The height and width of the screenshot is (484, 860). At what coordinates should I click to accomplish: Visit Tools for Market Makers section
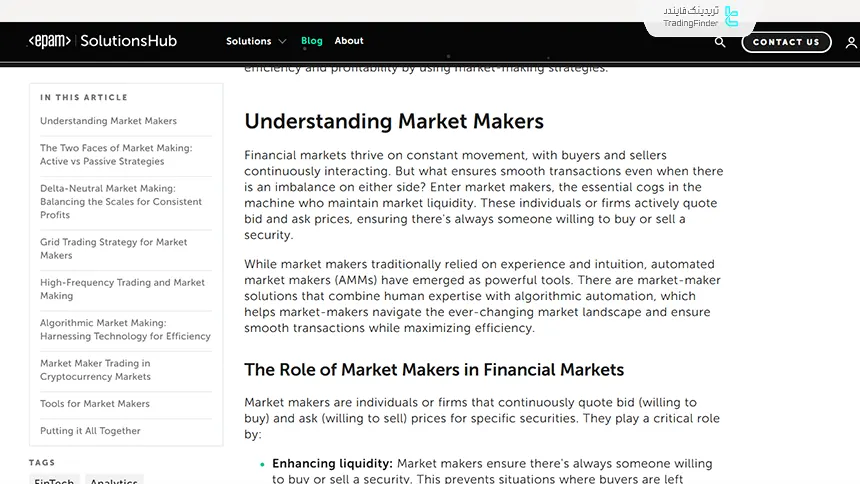[x=95, y=404]
